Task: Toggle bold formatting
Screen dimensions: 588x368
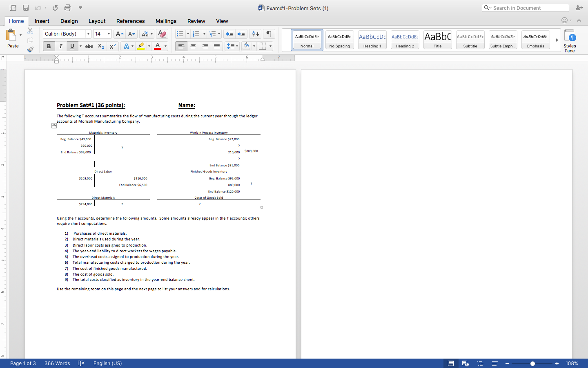Action: click(49, 46)
